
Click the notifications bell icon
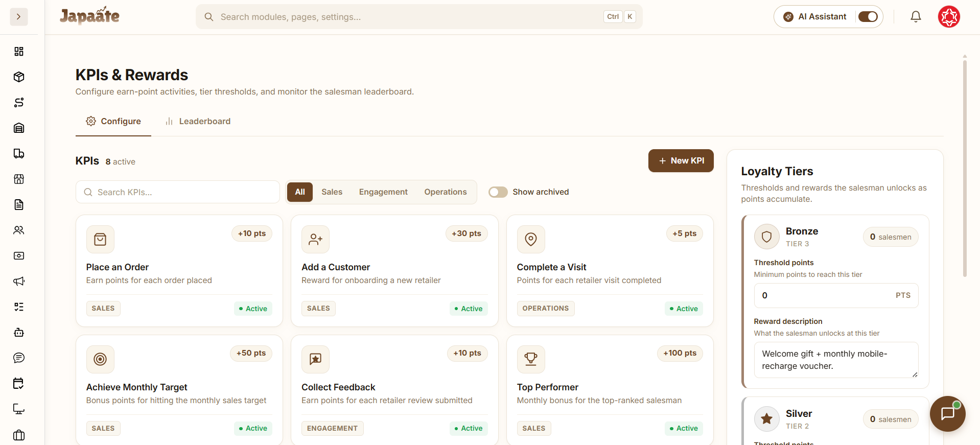pos(916,17)
